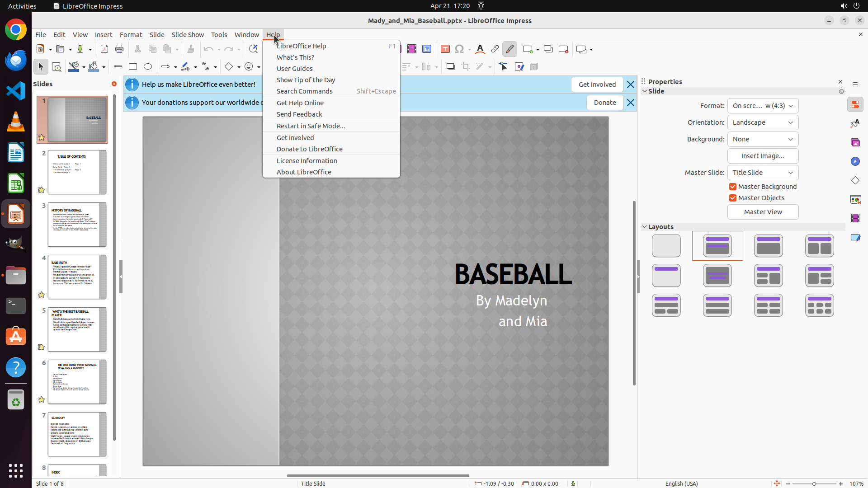Open the Orientation dropdown
The width and height of the screenshot is (868, 488).
click(763, 122)
